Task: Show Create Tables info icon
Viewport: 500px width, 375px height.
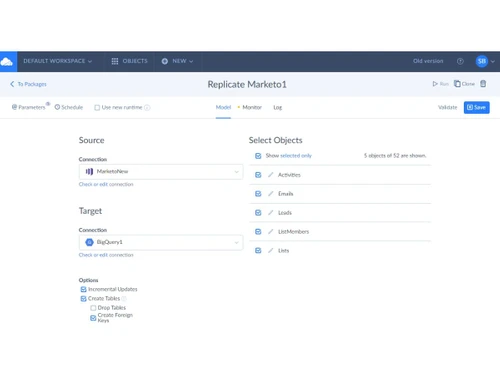Action: [x=124, y=299]
